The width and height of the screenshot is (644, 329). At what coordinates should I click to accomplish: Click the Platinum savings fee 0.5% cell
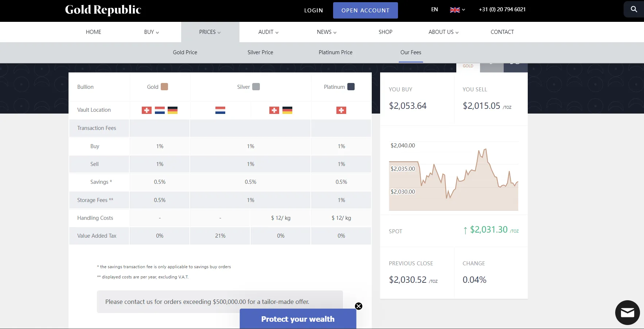341,182
